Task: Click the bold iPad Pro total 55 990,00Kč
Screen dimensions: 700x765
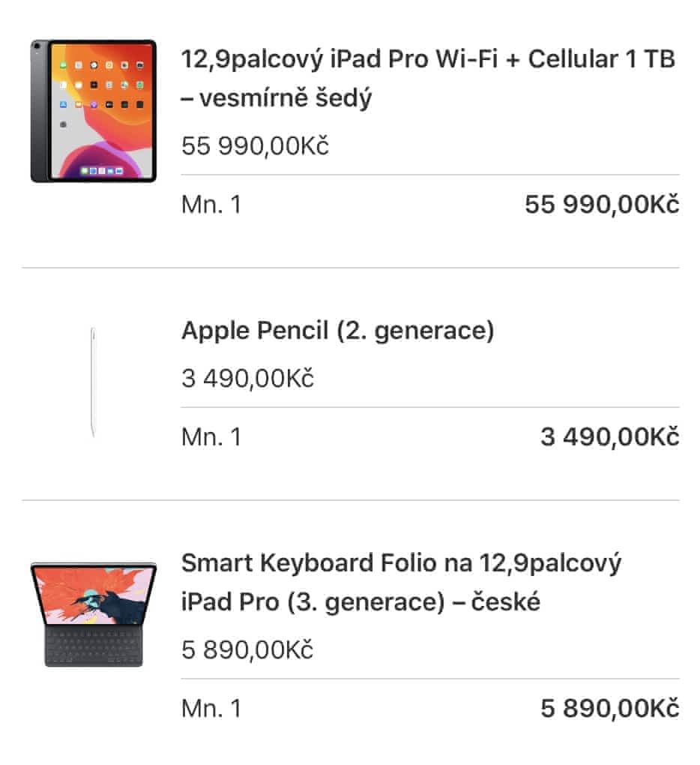Action: (602, 204)
